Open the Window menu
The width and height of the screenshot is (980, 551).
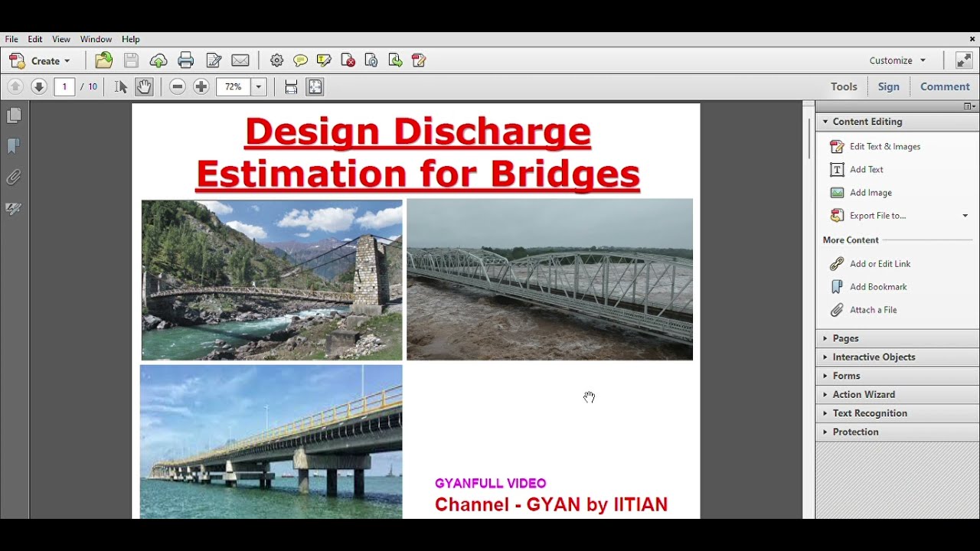point(96,39)
